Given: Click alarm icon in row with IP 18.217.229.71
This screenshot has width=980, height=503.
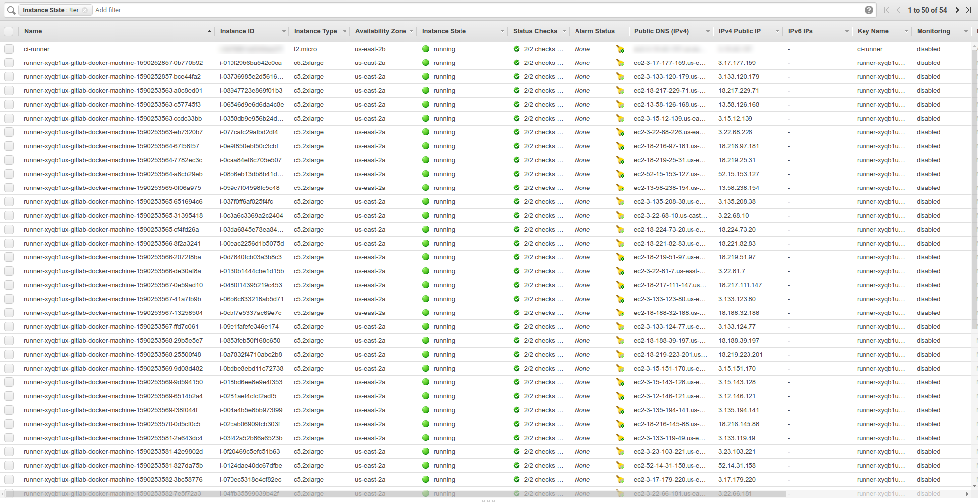Looking at the screenshot, I should pyautogui.click(x=620, y=91).
